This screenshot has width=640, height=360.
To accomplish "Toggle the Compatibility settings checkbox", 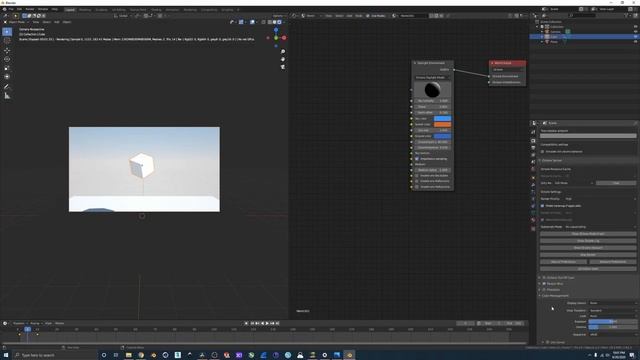I will pos(542,151).
